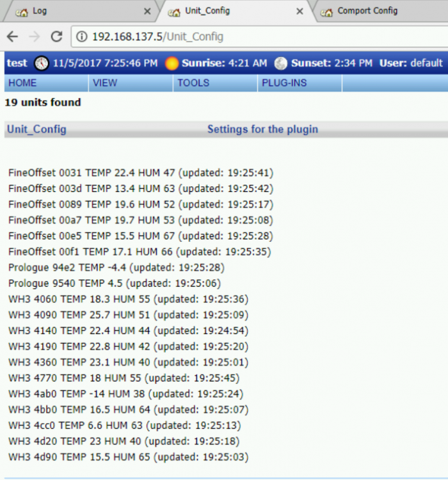Select the WH3 4bb0 row
Image resolution: width=448 pixels, height=480 pixels.
pyautogui.click(x=128, y=410)
